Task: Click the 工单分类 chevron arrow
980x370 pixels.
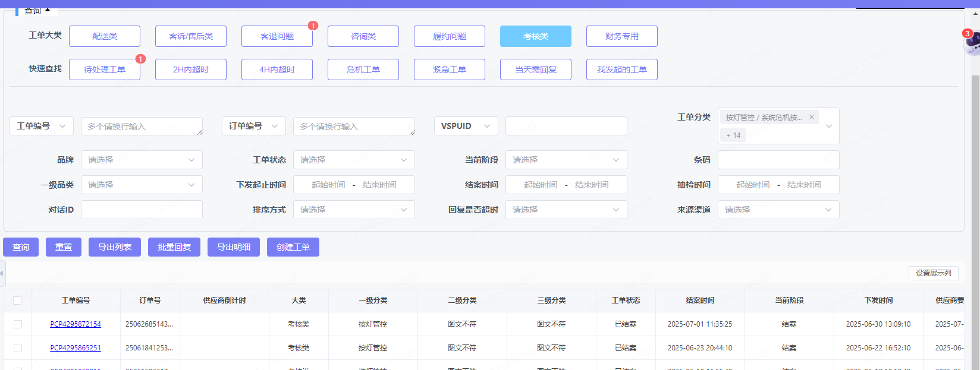Action: (x=828, y=126)
